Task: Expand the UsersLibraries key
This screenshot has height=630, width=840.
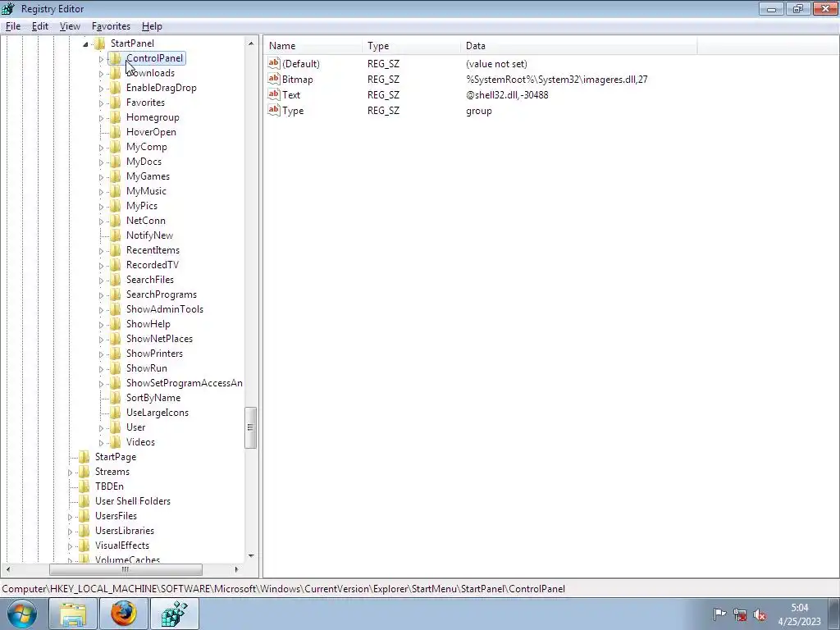Action: click(x=71, y=532)
